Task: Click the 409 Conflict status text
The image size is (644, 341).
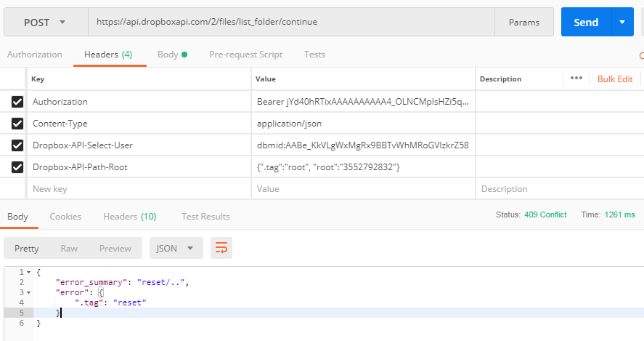Action: tap(545, 214)
